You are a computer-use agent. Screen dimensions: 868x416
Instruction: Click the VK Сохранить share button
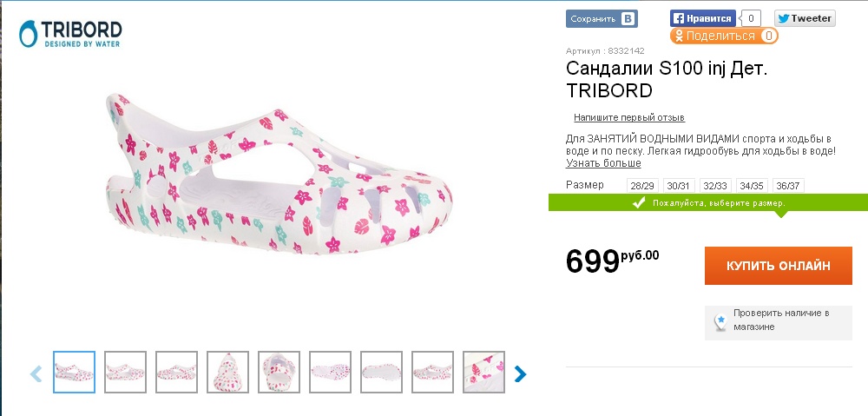602,19
